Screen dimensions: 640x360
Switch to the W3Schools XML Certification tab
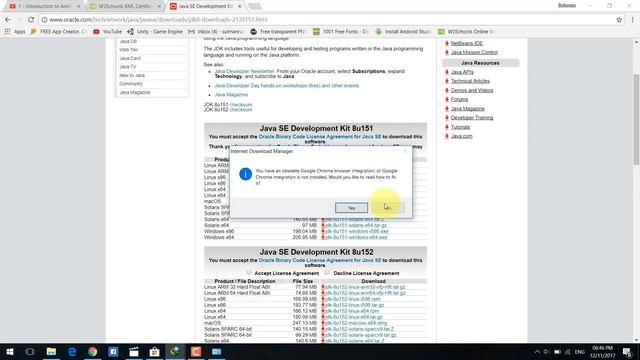point(124,6)
